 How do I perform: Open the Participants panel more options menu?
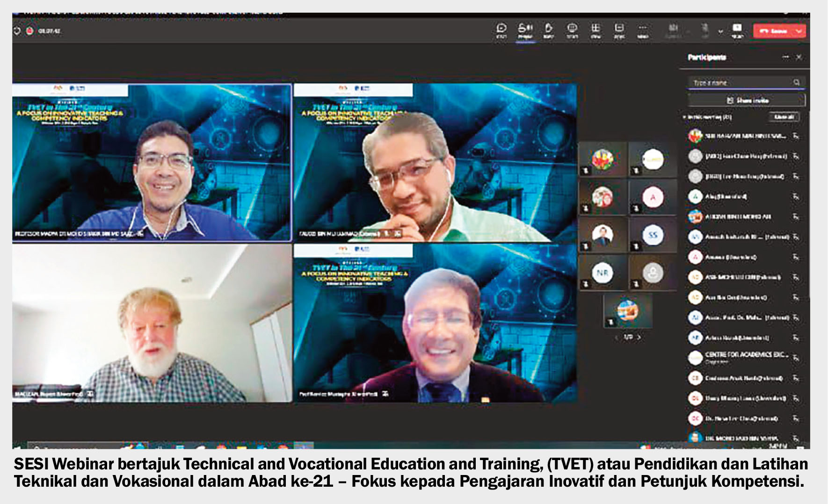pyautogui.click(x=785, y=58)
